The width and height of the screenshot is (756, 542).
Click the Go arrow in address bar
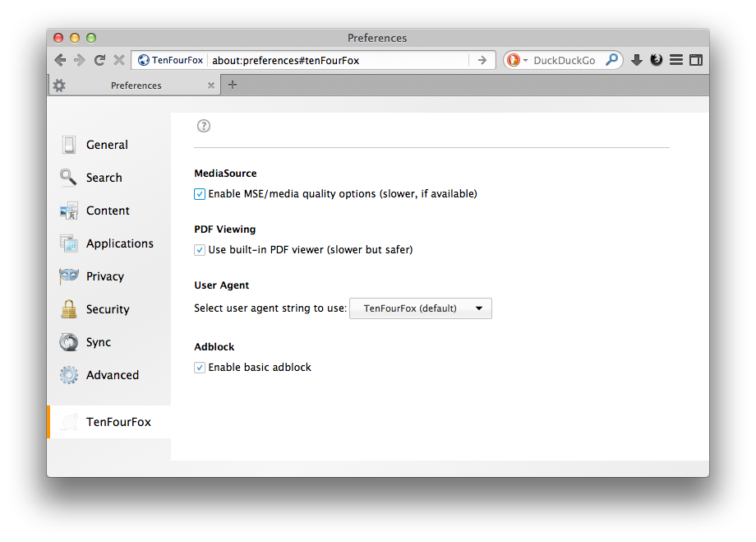coord(482,60)
